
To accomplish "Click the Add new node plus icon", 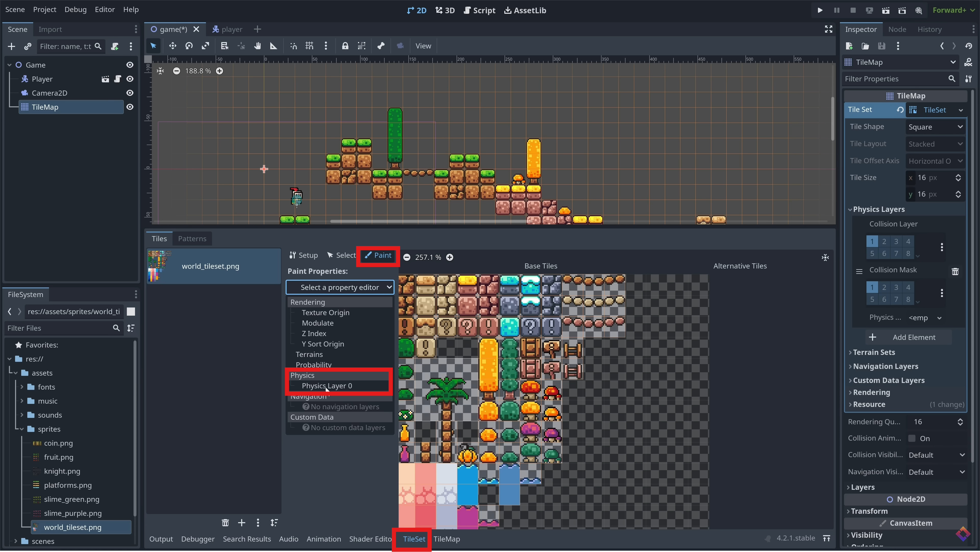I will tap(11, 46).
